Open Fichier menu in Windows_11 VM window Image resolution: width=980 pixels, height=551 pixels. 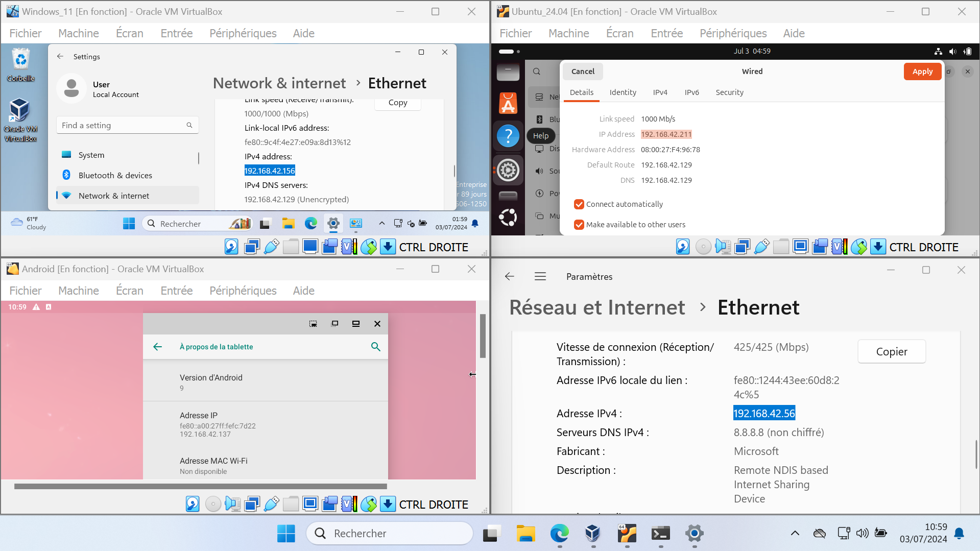coord(26,34)
